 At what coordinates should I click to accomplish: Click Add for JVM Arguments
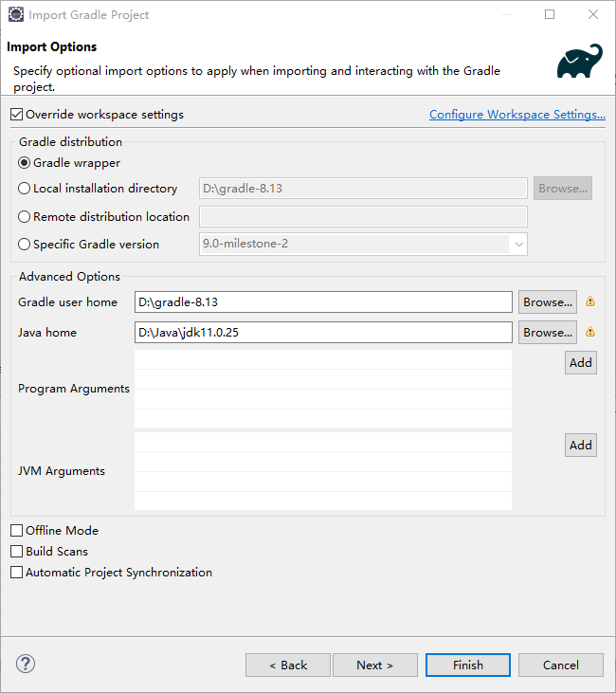pos(581,445)
